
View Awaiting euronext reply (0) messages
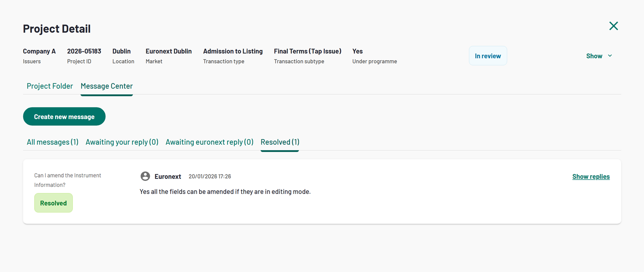209,142
